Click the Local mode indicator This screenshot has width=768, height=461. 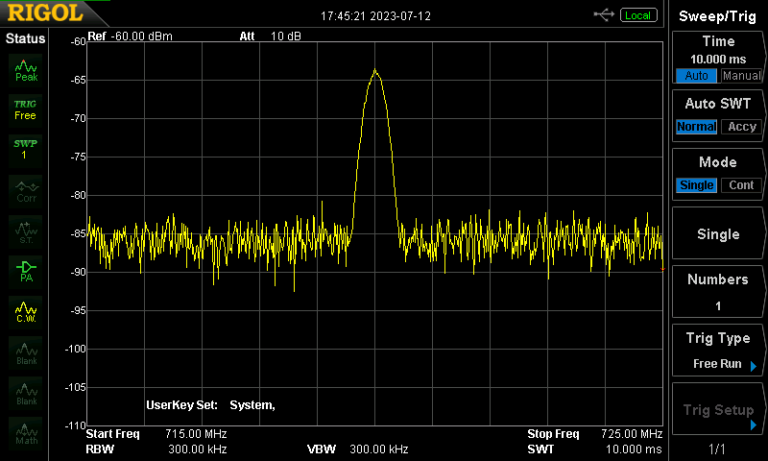[x=637, y=15]
